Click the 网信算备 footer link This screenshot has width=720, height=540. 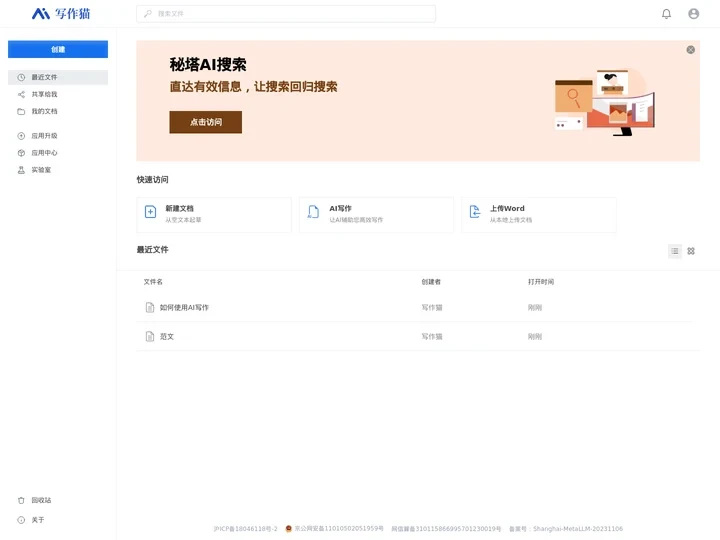(x=446, y=529)
